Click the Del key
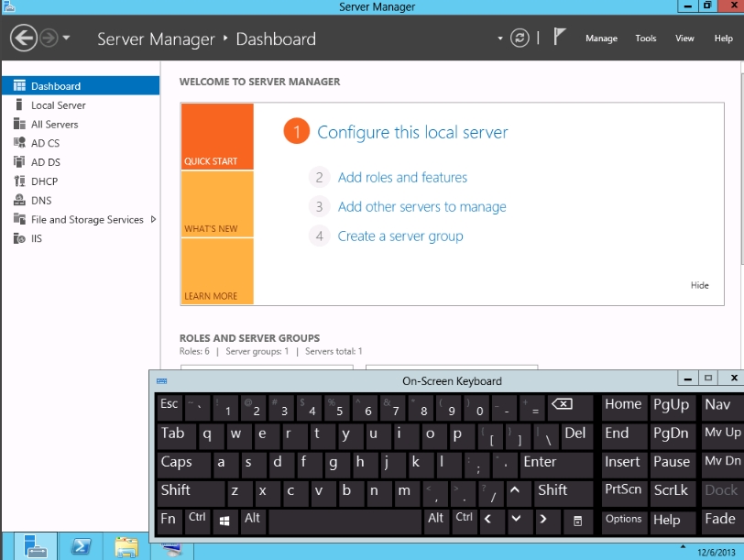Viewport: 744px width, 560px height. pyautogui.click(x=576, y=435)
